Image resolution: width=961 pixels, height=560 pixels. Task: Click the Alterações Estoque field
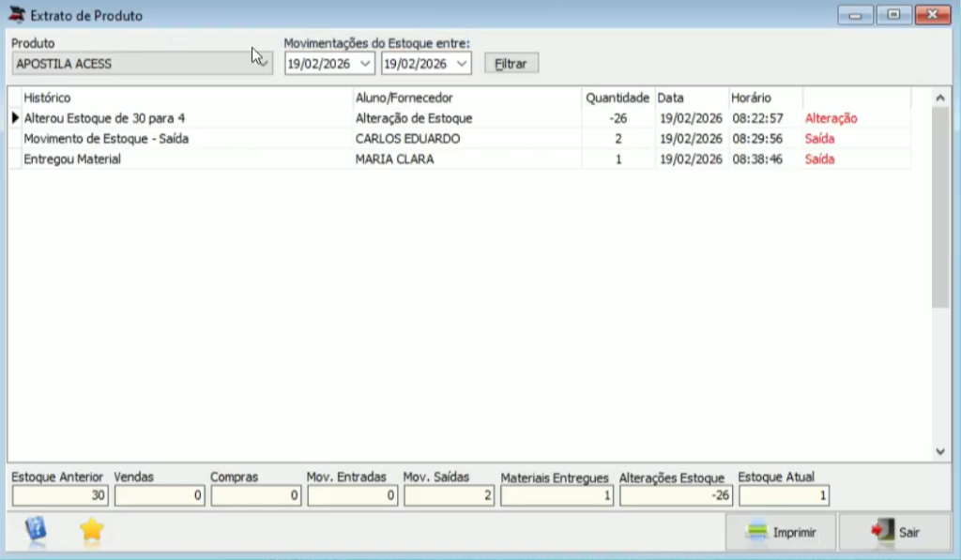point(676,495)
